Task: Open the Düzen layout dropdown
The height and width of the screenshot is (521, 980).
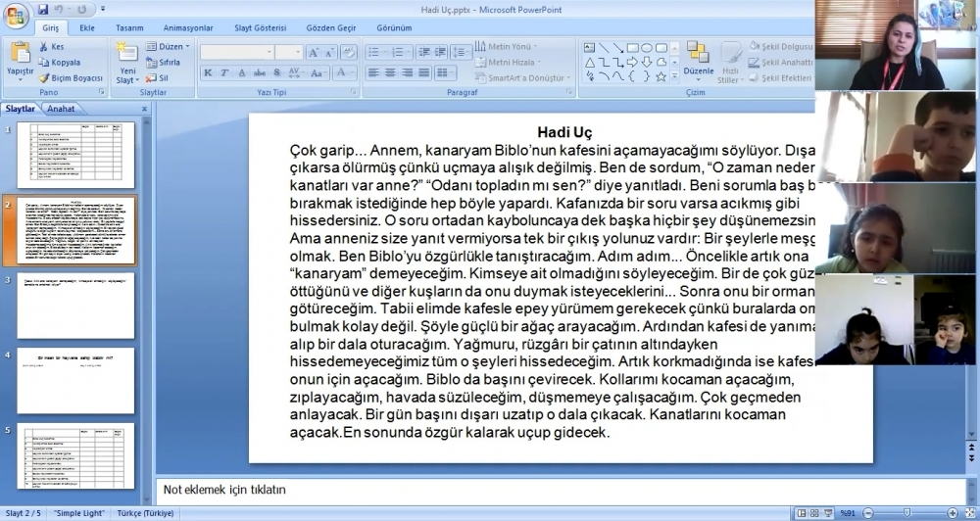Action: (168, 46)
